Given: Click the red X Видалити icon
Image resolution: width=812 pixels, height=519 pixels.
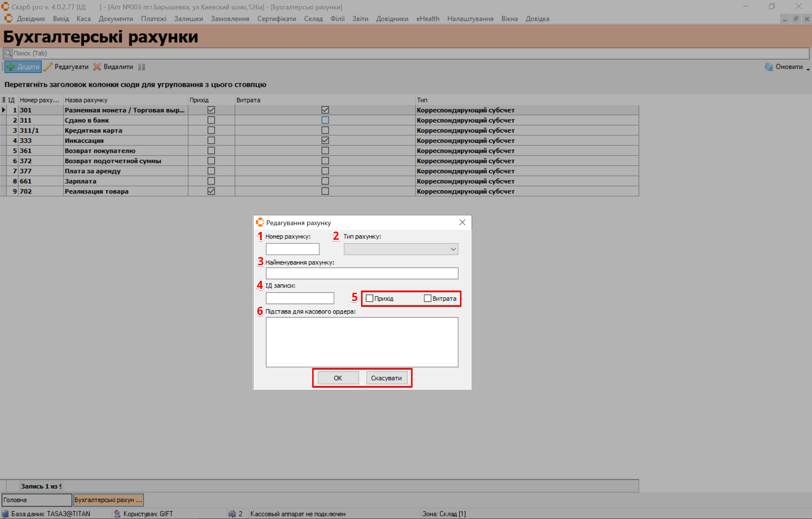Looking at the screenshot, I should [x=97, y=67].
